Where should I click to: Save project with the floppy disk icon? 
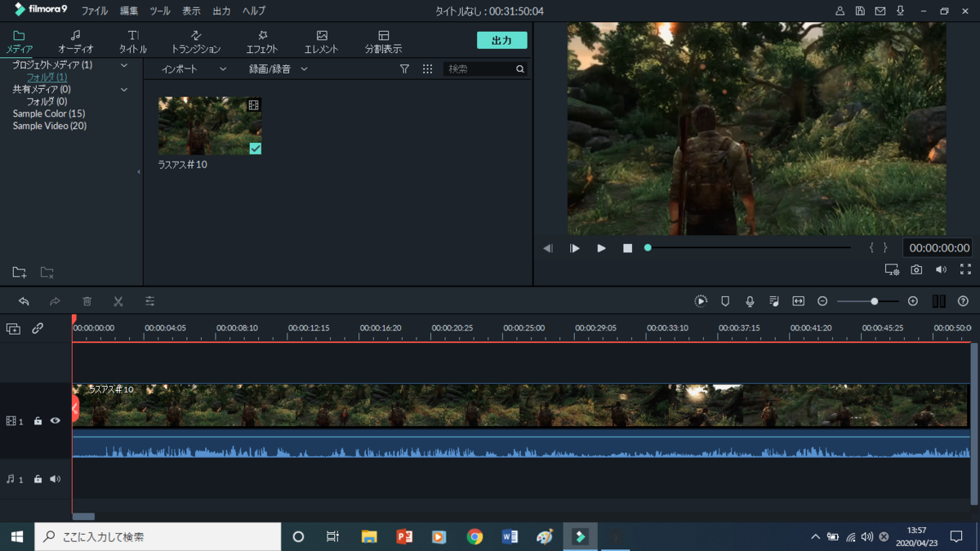coord(860,11)
